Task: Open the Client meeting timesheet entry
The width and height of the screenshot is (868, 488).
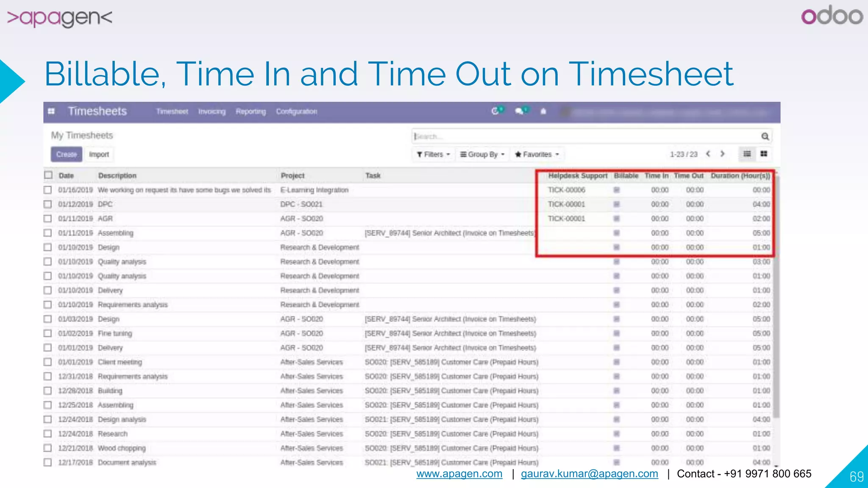Action: pos(120,362)
